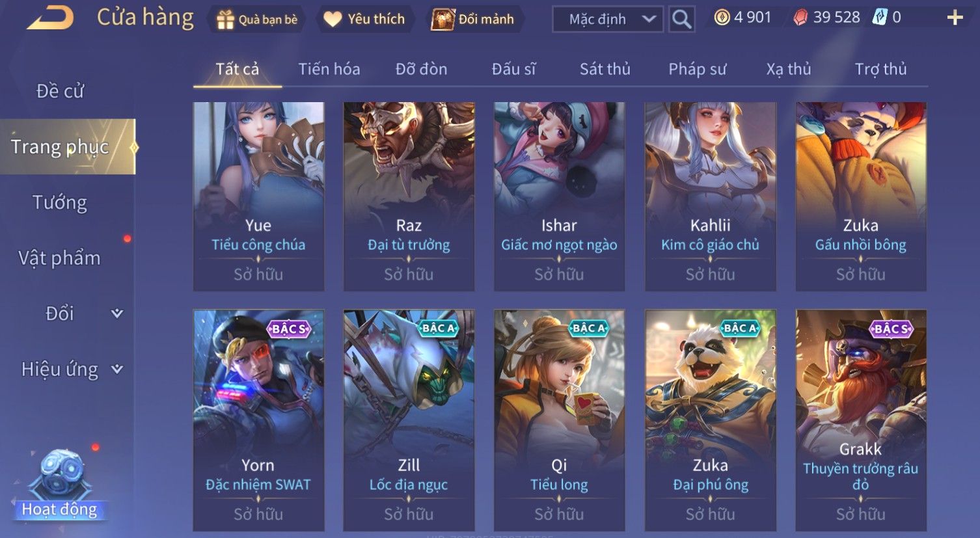The image size is (980, 538).
Task: Open Yêu thích heart favorites
Action: [333, 20]
